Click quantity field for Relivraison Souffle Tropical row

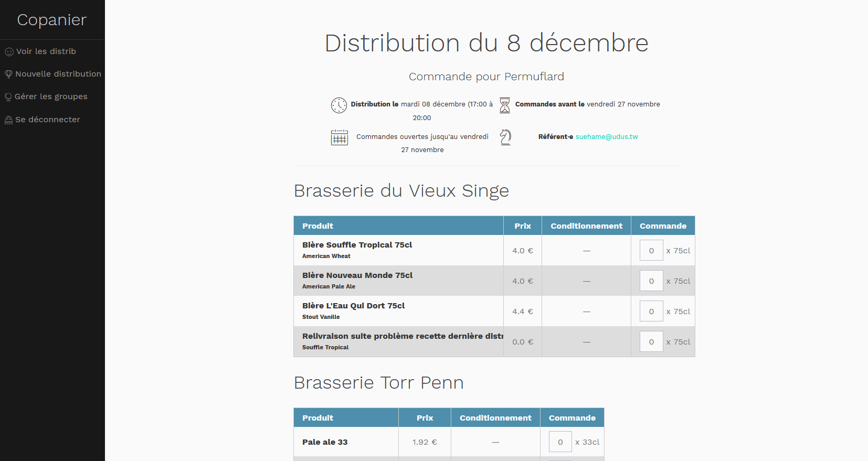[651, 341]
